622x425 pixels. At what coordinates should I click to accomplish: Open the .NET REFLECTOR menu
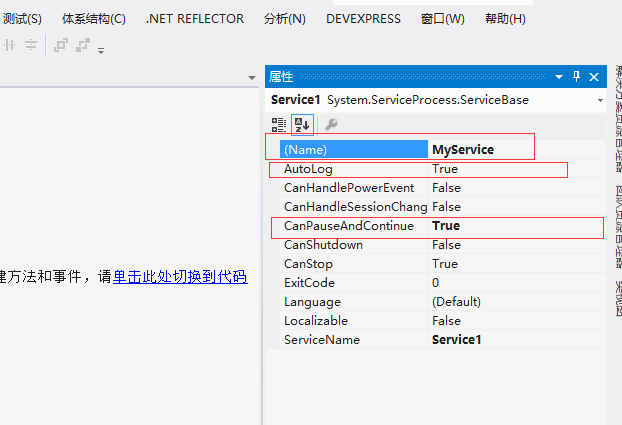pos(194,19)
